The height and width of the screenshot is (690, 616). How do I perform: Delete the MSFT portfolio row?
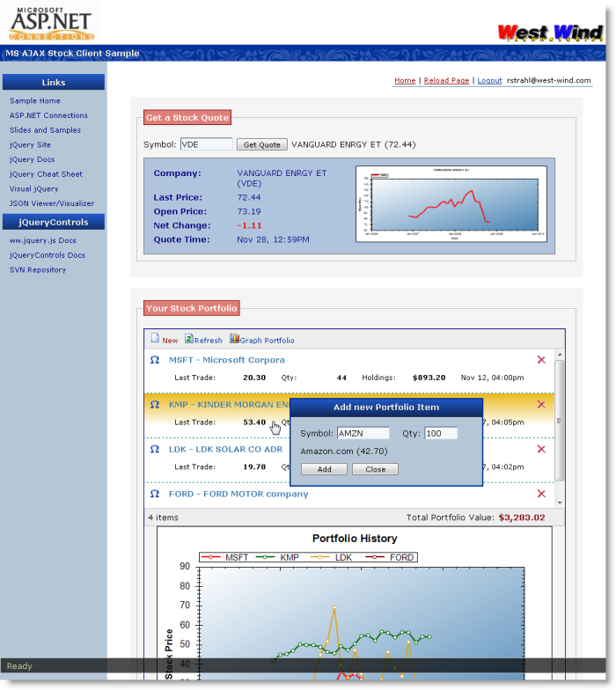click(x=541, y=360)
